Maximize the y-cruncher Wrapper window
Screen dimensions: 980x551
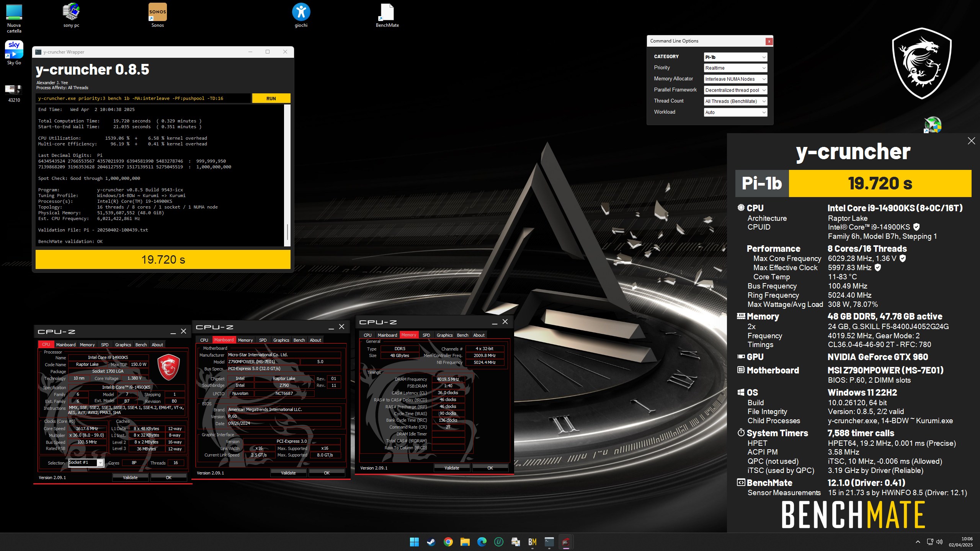[268, 52]
